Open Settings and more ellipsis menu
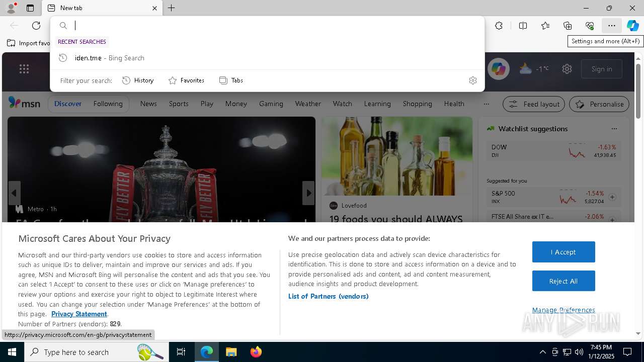The image size is (644, 362). click(x=611, y=26)
